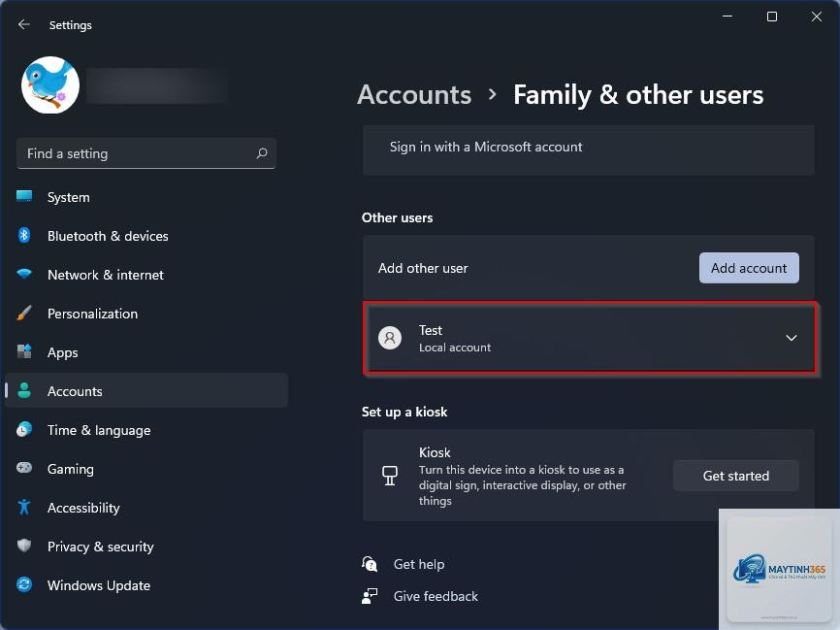Open the Give feedback link
This screenshot has width=840, height=630.
coord(436,596)
